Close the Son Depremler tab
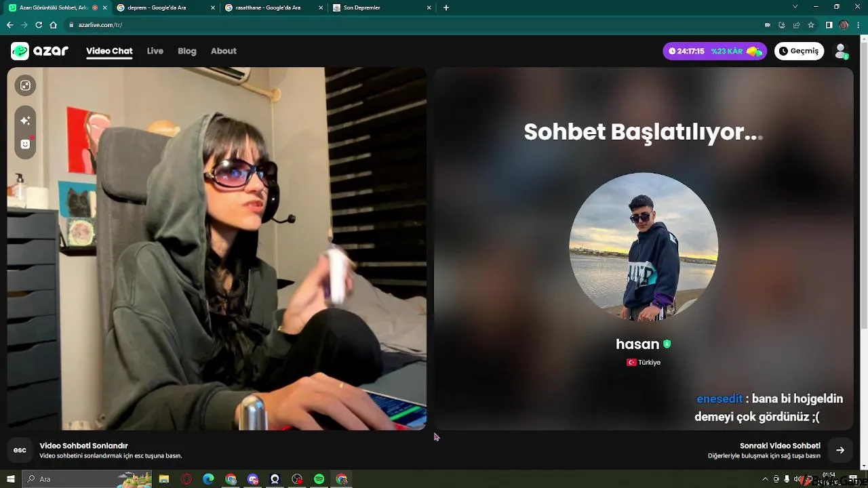868x488 pixels. 429,7
